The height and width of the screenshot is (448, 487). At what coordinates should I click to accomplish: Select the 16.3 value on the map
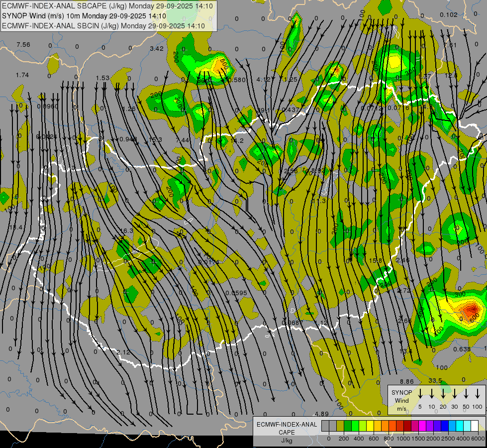pyautogui.click(x=127, y=231)
